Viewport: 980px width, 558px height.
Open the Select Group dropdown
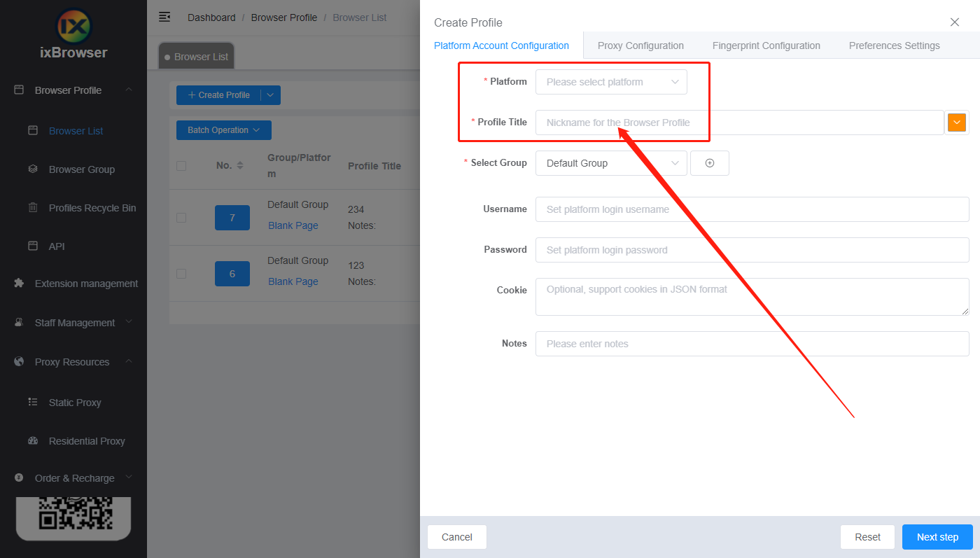(x=610, y=163)
